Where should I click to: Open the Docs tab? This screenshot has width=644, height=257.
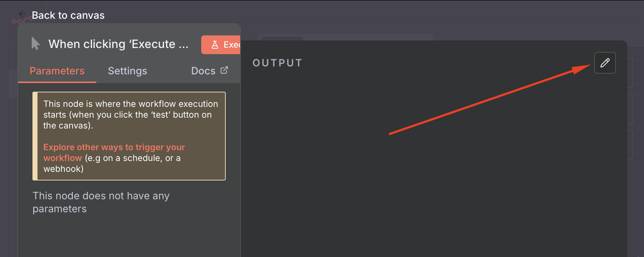[203, 71]
